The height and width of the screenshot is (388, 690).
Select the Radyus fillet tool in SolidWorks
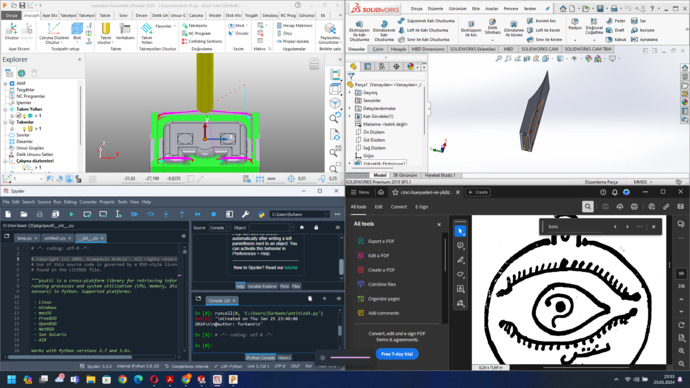pos(575,24)
